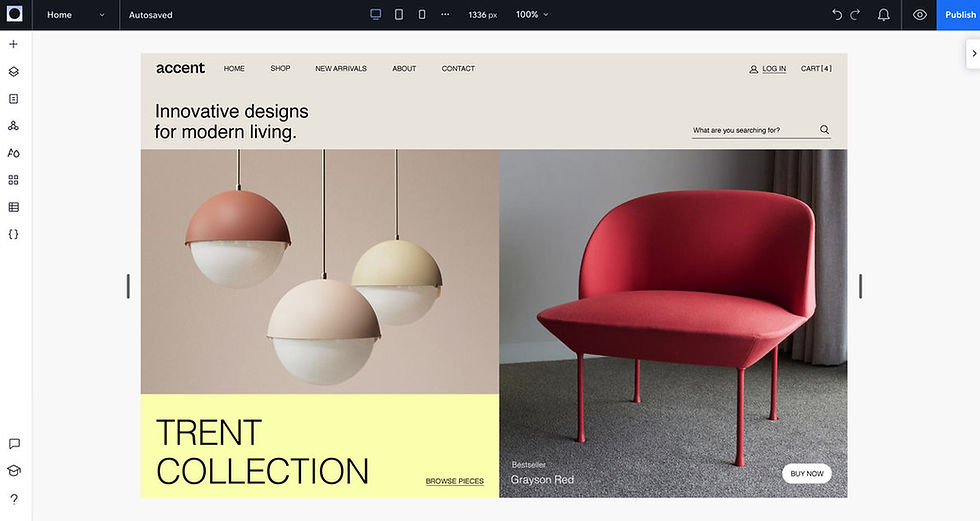980x521 pixels.
Task: Expand the collapsed right inspector panel
Action: 973,54
